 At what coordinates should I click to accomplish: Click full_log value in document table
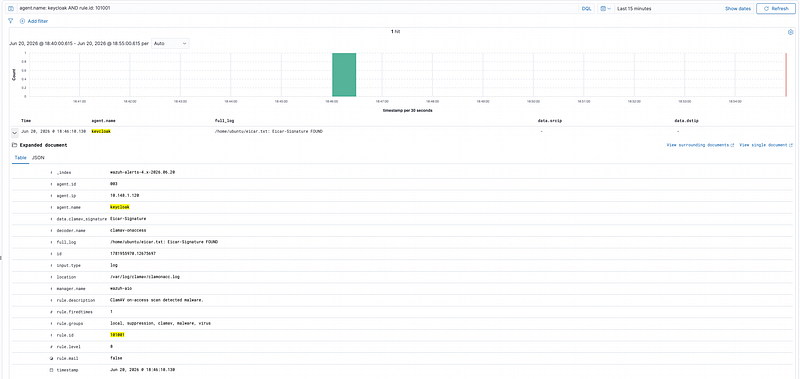pos(164,242)
